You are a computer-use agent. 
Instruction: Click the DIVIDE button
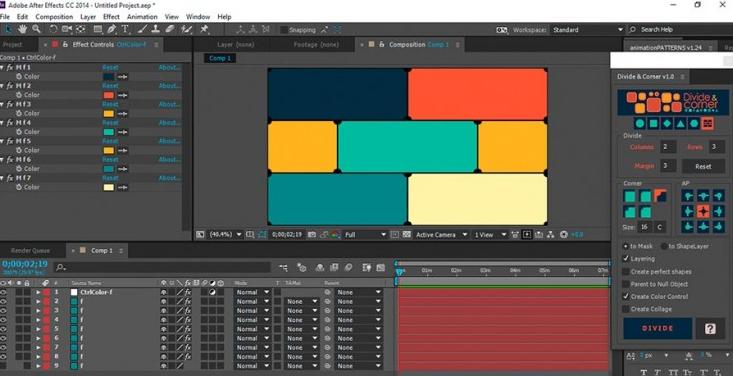(x=658, y=329)
